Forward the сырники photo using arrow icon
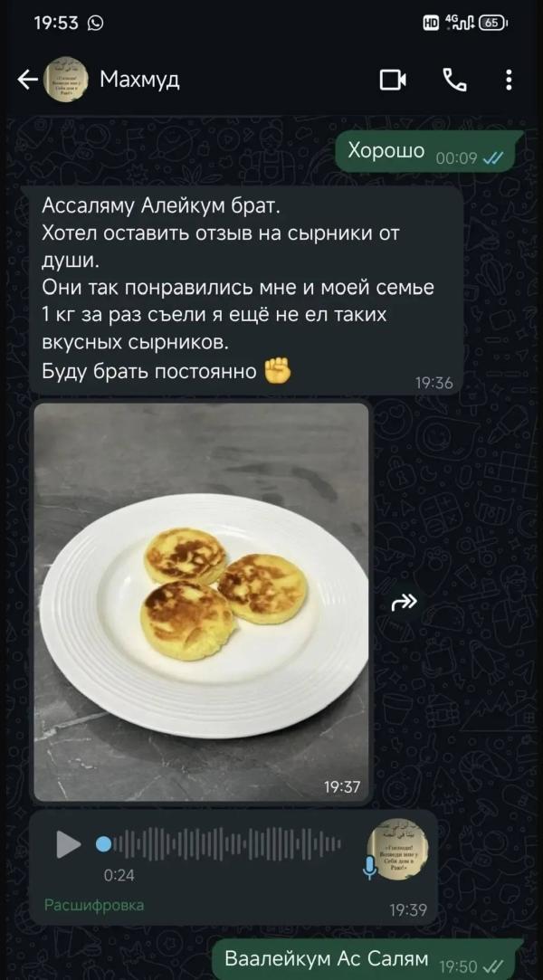This screenshot has height=980, width=543. click(404, 603)
